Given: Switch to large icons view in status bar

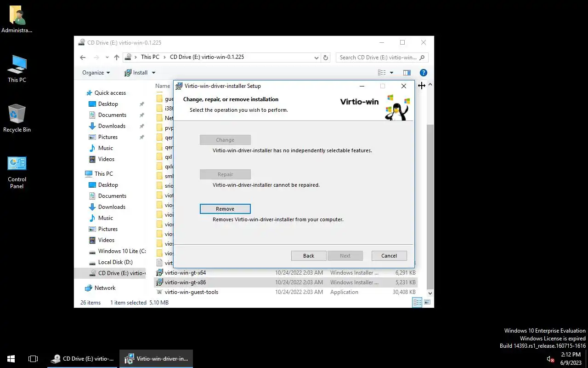Looking at the screenshot, I should [x=427, y=302].
